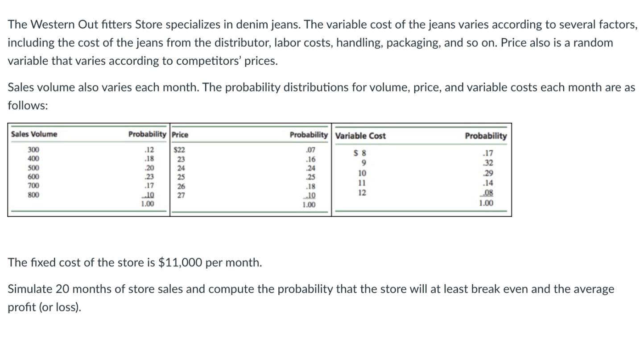Click the $22 price entry
This screenshot has height=340, width=644.
tap(179, 150)
